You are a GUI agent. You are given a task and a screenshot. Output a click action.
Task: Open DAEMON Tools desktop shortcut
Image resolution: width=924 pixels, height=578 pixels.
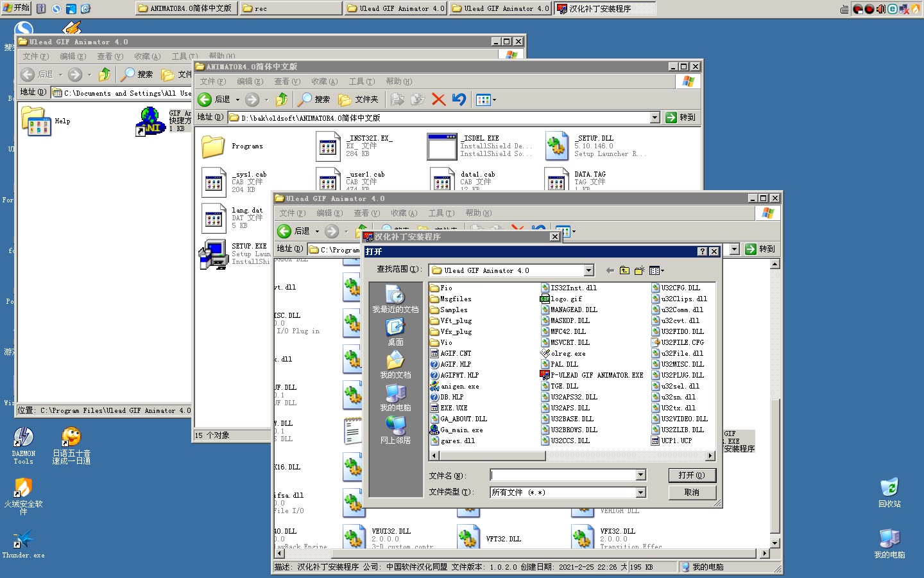point(23,446)
